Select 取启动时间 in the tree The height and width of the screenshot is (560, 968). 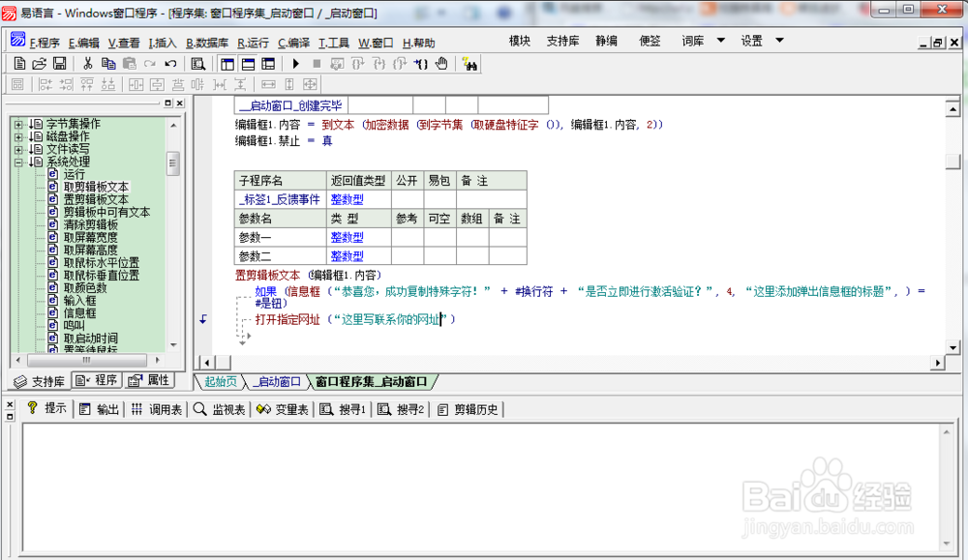tap(90, 338)
